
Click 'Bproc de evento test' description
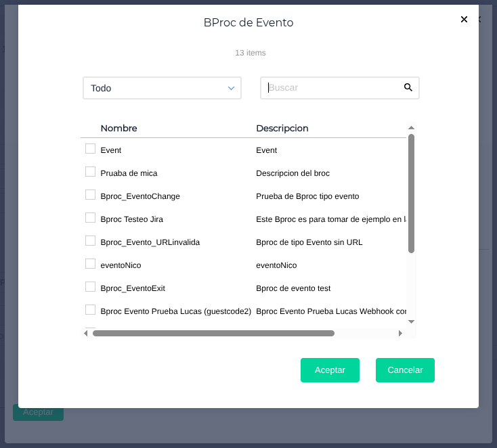coord(293,288)
